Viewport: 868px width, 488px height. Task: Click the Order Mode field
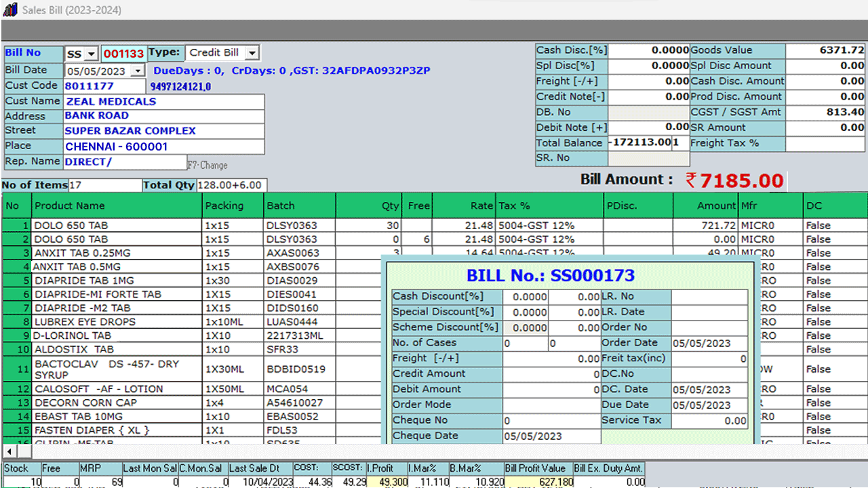pos(551,405)
